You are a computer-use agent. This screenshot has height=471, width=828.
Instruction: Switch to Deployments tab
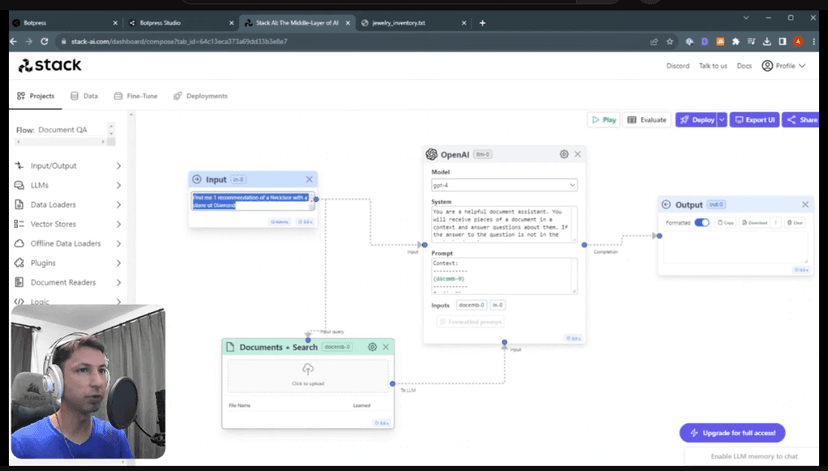point(200,96)
